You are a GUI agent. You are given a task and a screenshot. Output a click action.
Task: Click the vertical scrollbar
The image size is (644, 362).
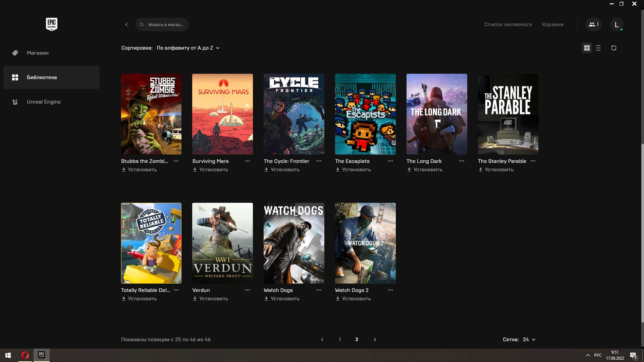tap(642, 233)
